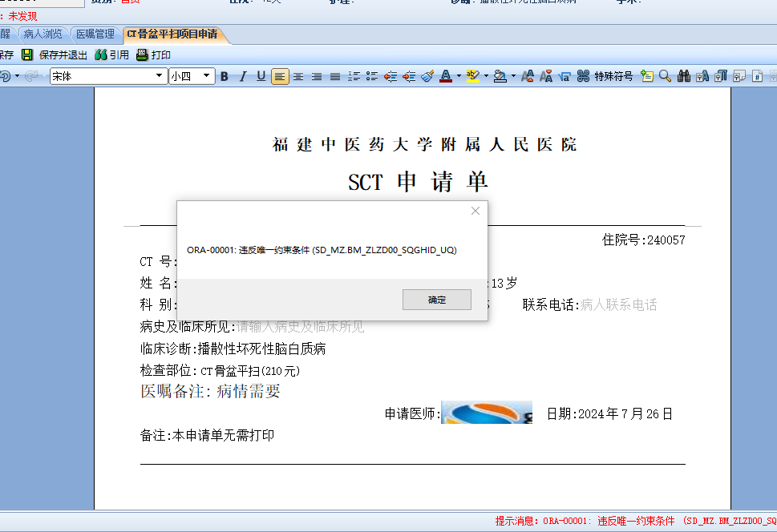777x532 pixels.
Task: Click the 病人联系电话 placeholder field
Action: 618,304
